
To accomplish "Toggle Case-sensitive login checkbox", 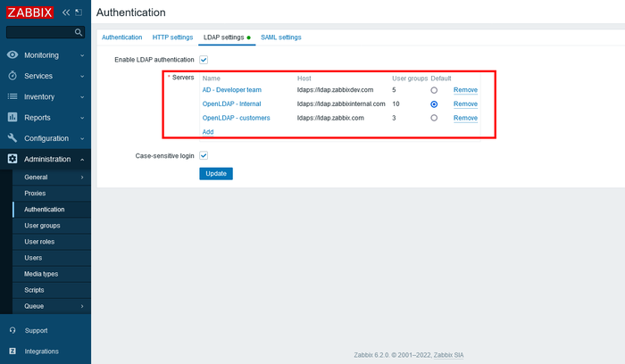I will [204, 155].
